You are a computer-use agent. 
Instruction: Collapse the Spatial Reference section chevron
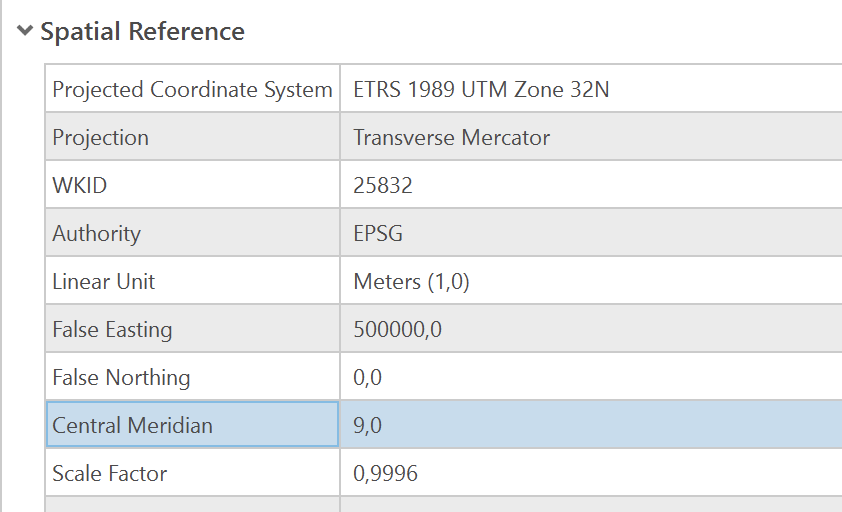25,30
